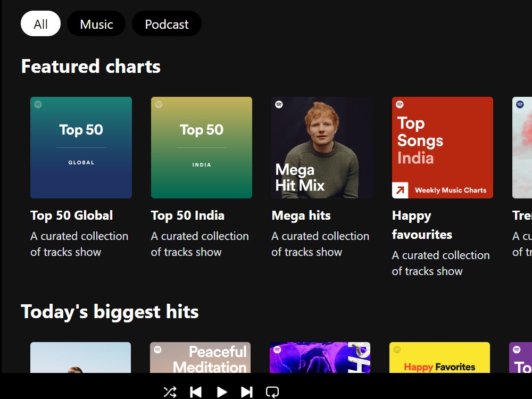Switch to Music filter
The height and width of the screenshot is (399, 532).
pyautogui.click(x=96, y=24)
